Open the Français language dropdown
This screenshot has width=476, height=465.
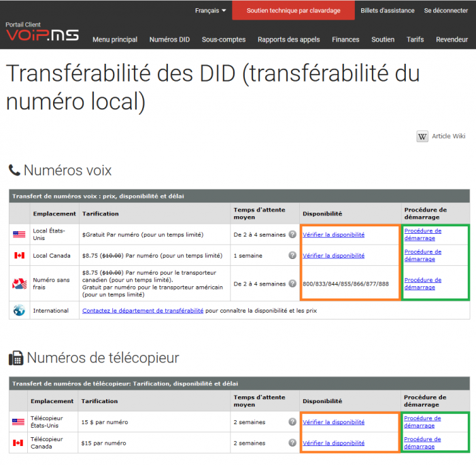(210, 11)
